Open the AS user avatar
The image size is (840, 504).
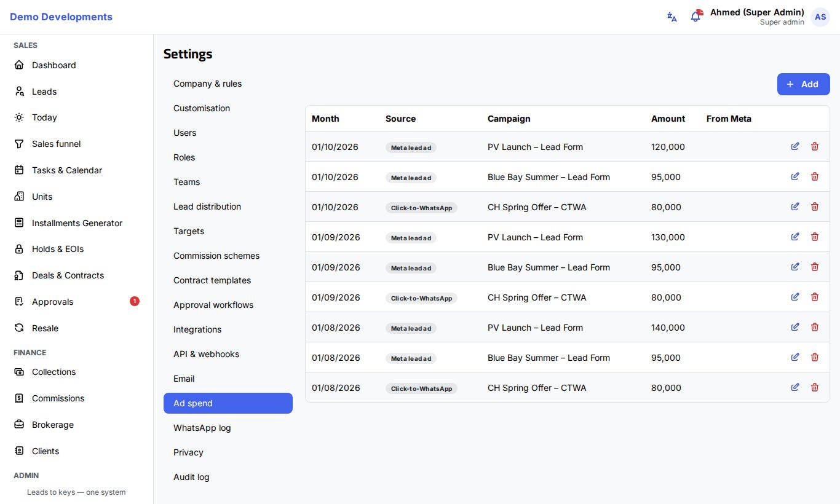[x=820, y=17]
